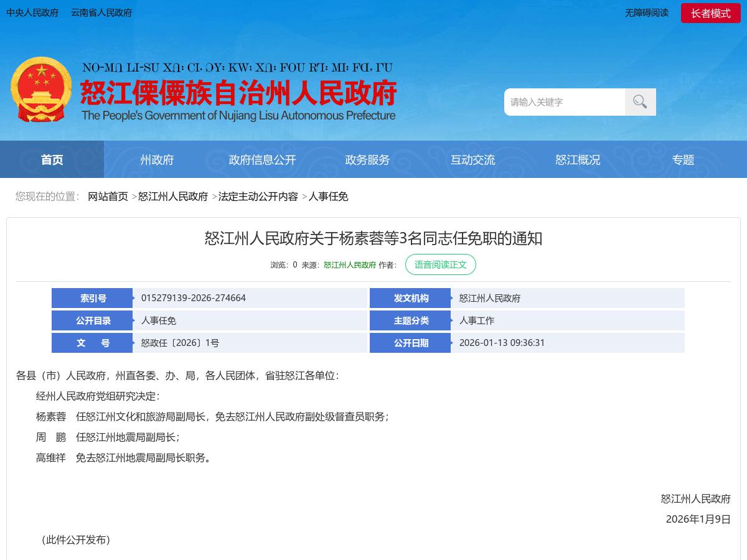
Task: Click the 网站首页 breadcrumb link
Action: (x=108, y=197)
